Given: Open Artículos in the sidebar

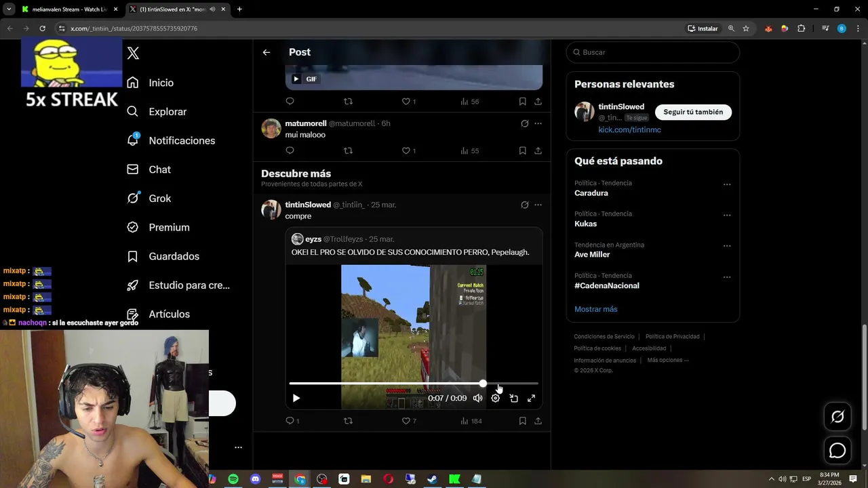Looking at the screenshot, I should [x=159, y=314].
